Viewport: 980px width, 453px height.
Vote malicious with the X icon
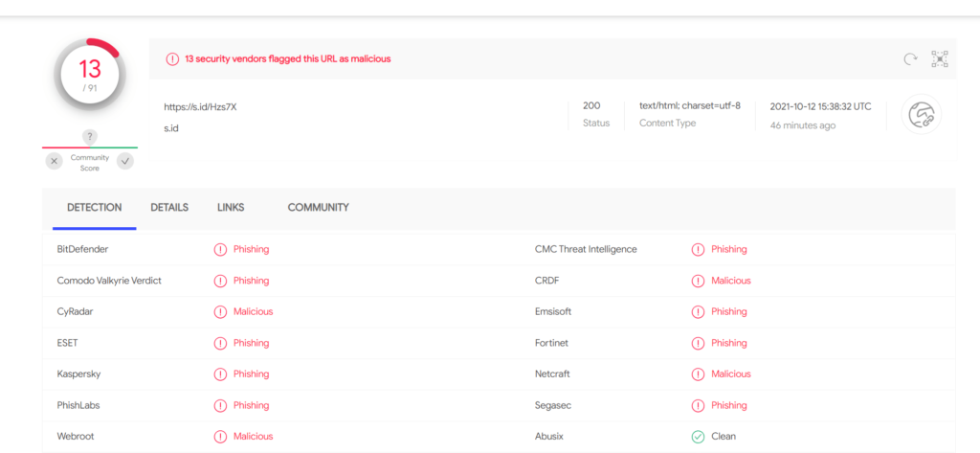(x=55, y=162)
